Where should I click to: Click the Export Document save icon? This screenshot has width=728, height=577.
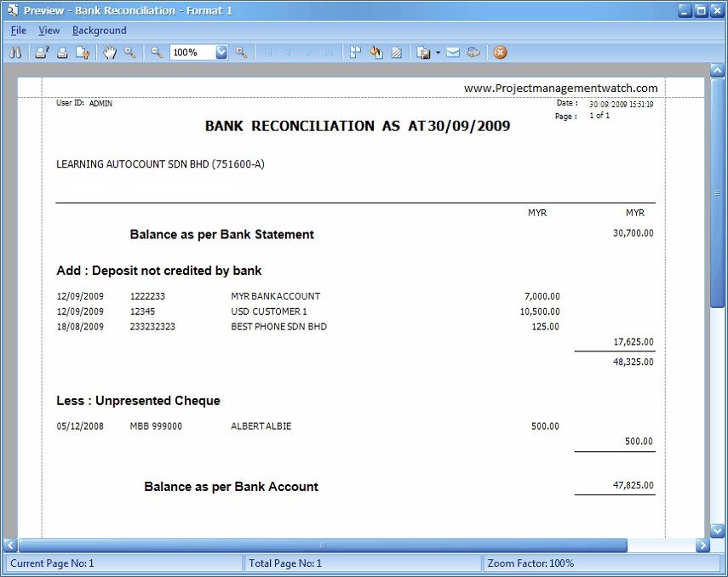tap(423, 53)
